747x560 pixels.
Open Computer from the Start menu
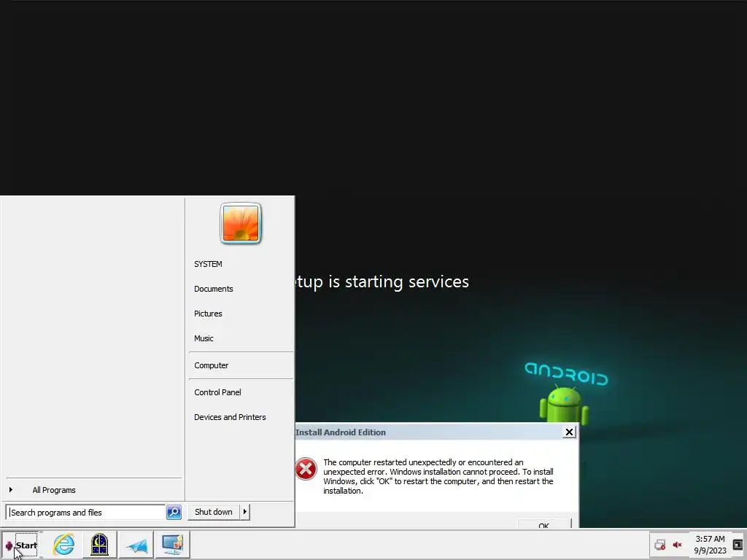pyautogui.click(x=211, y=365)
